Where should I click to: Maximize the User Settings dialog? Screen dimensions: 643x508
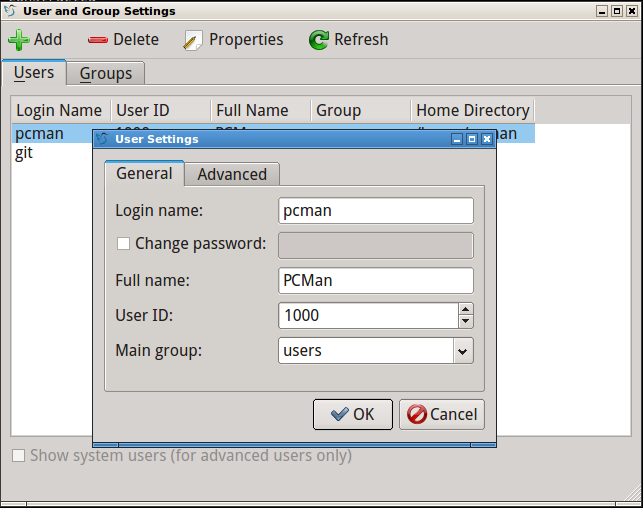coord(472,139)
